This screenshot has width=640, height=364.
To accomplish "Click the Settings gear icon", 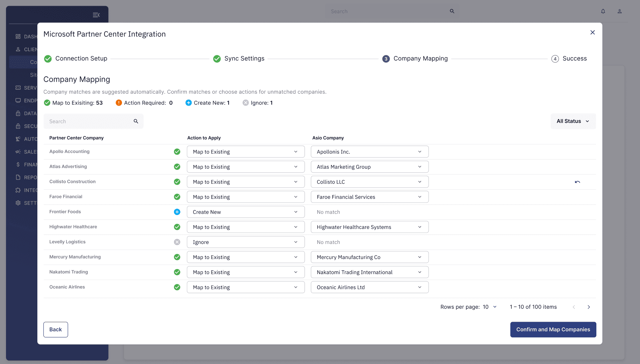I will point(18,203).
